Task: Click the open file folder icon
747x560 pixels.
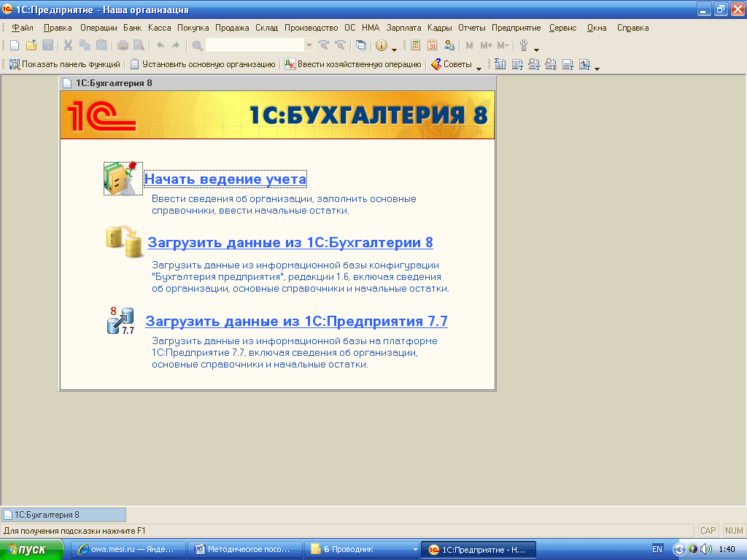Action: click(31, 45)
